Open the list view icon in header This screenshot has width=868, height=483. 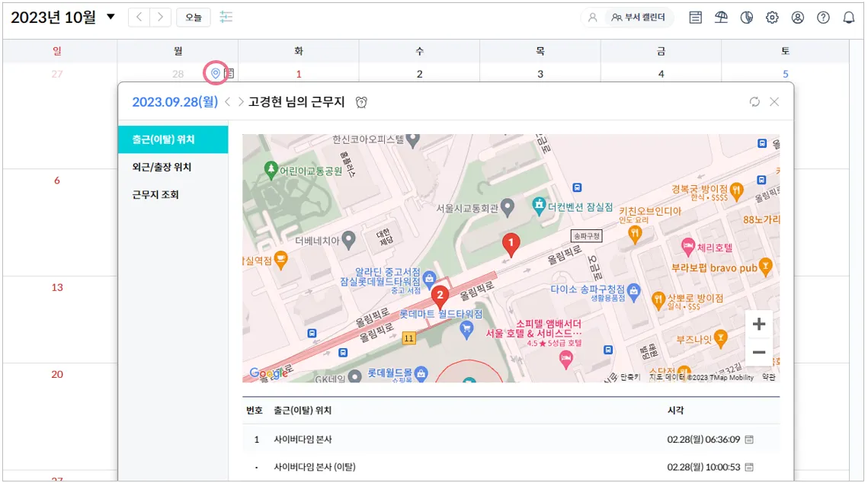(695, 18)
